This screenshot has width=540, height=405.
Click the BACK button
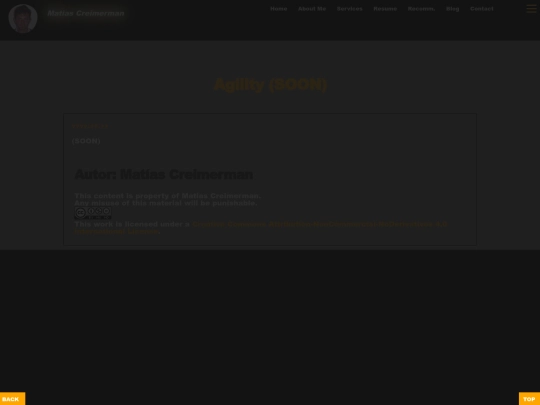[12, 399]
